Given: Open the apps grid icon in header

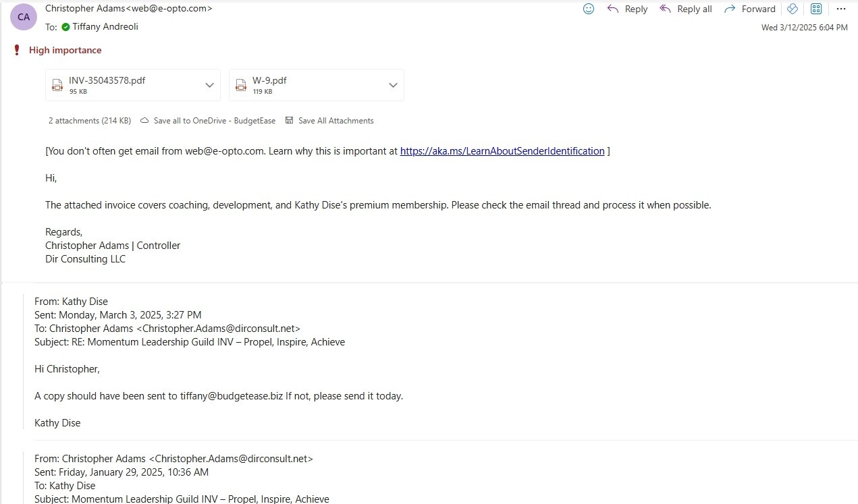Looking at the screenshot, I should 816,9.
